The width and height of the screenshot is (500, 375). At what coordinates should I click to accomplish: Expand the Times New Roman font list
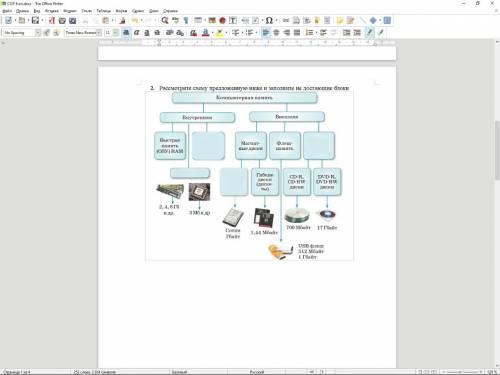(99, 33)
